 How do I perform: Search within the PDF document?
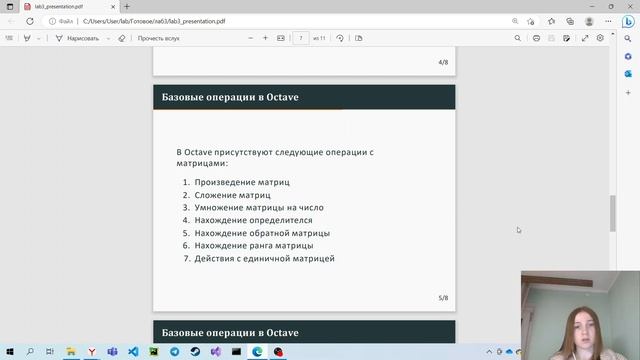tap(518, 38)
